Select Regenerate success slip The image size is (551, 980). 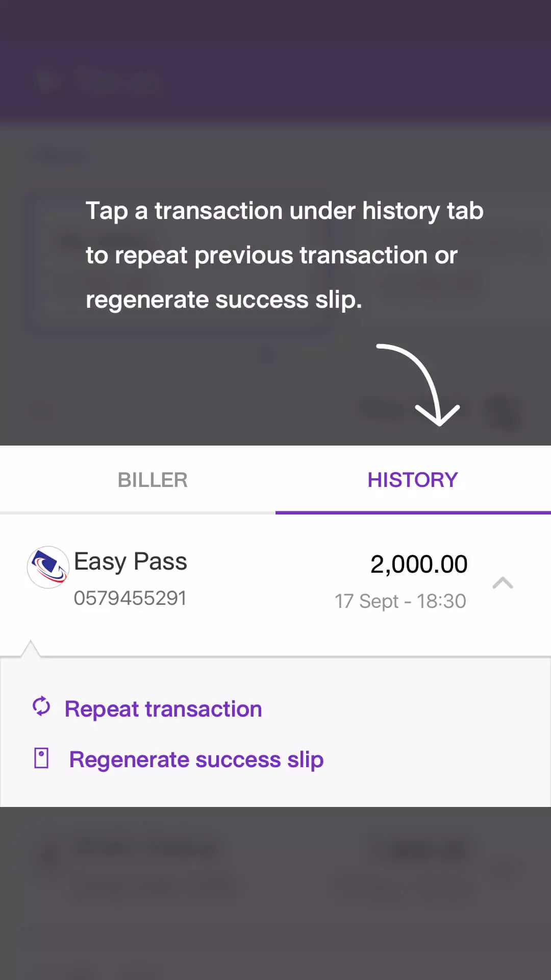[x=196, y=759]
